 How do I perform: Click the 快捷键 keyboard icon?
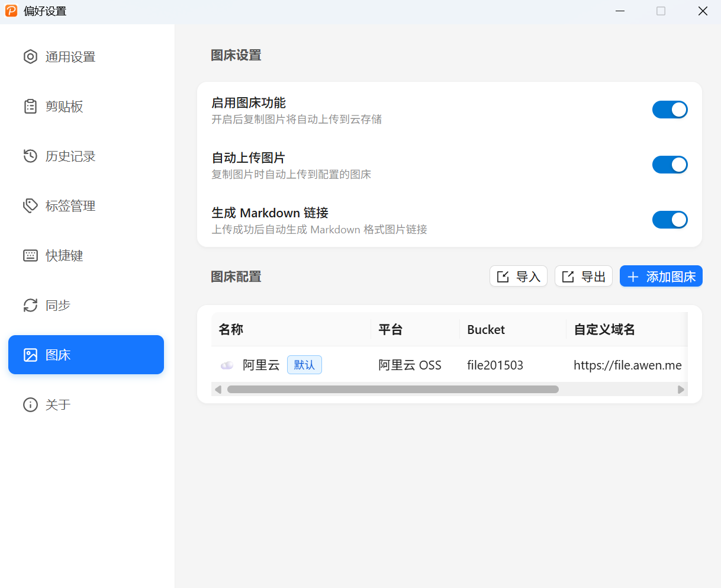pyautogui.click(x=30, y=256)
